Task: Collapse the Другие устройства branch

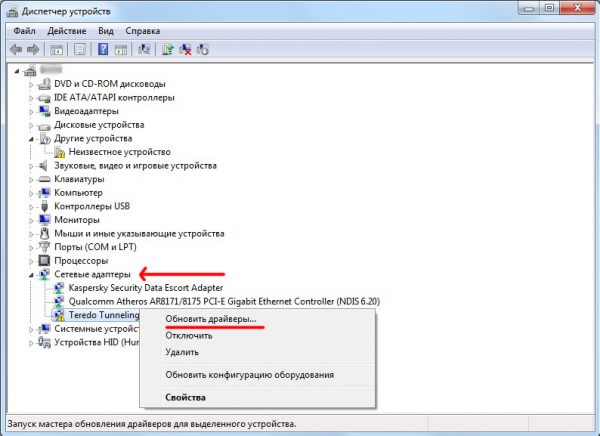Action: point(31,139)
